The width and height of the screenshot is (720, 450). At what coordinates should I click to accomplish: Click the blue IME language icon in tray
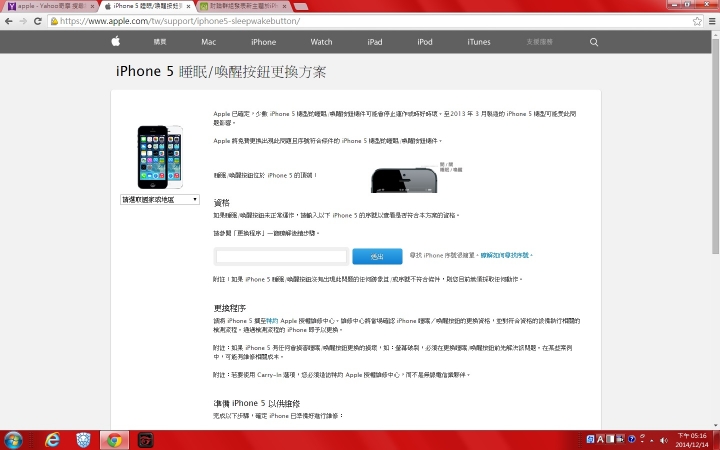(x=590, y=439)
